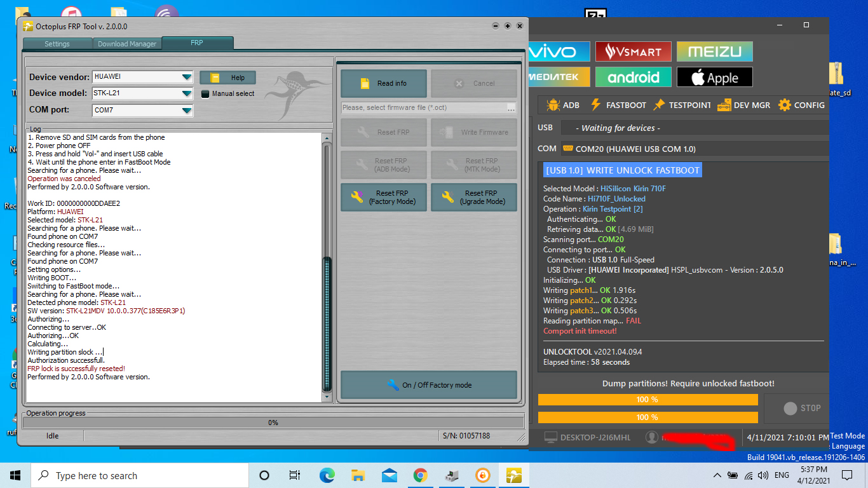This screenshot has height=488, width=868.
Task: Toggle the Manual select checkbox
Action: (205, 94)
